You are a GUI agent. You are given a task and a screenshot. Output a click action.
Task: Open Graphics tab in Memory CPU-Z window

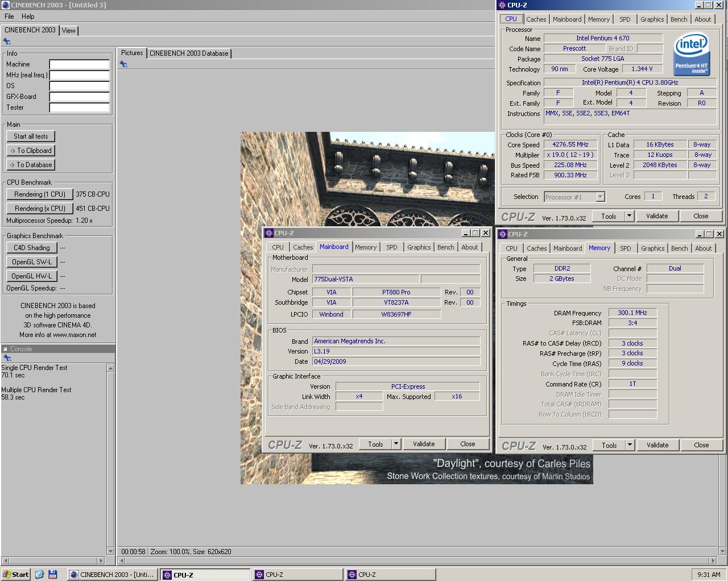coord(652,248)
